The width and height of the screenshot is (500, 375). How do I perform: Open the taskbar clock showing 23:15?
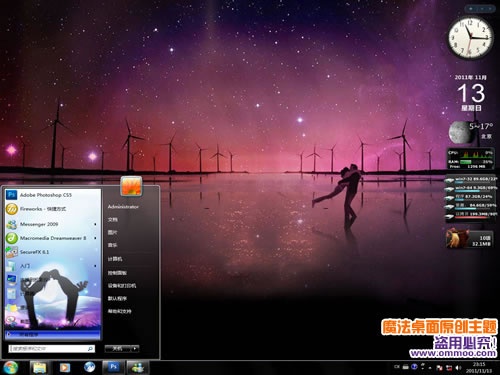[479, 368]
